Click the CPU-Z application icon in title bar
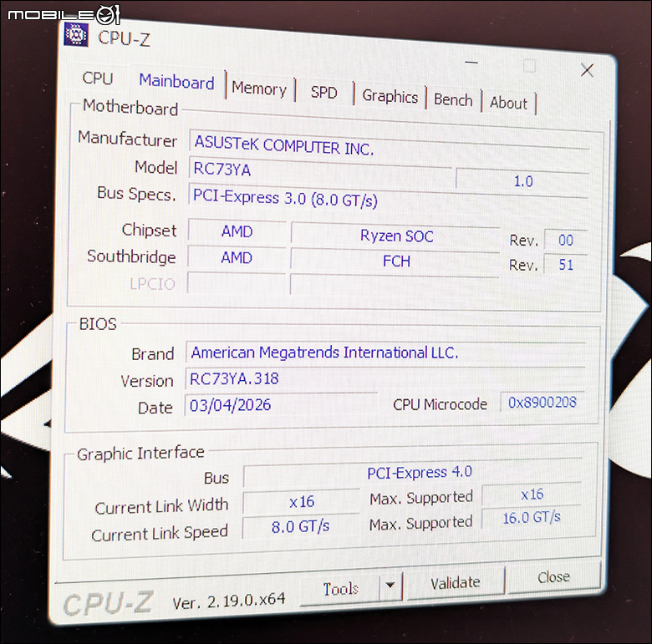 click(76, 34)
